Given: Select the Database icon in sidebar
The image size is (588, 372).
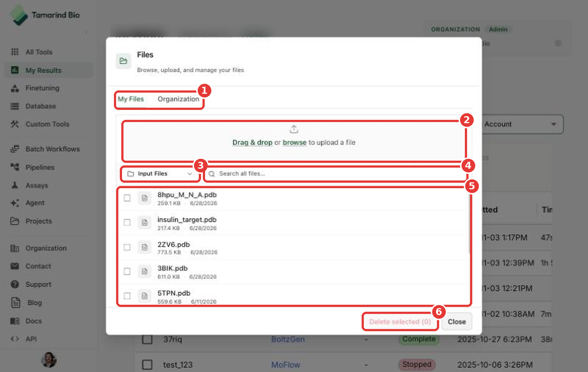Looking at the screenshot, I should tap(15, 106).
